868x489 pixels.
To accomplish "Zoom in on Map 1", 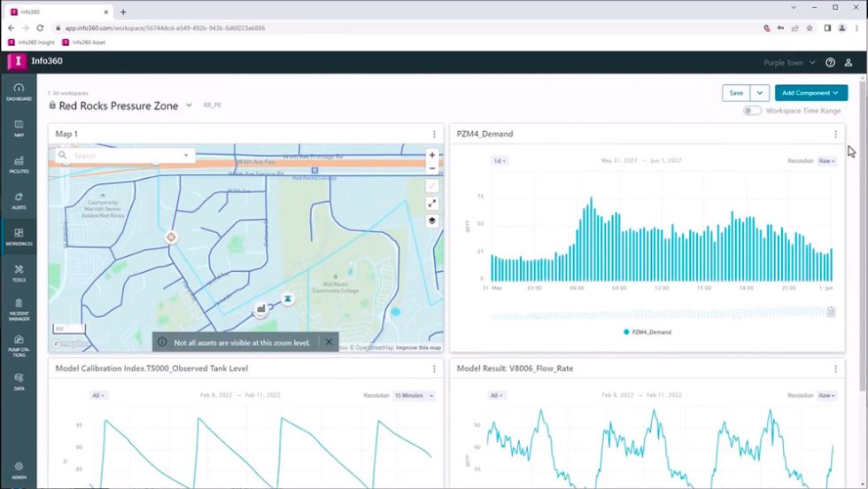I will pos(432,155).
